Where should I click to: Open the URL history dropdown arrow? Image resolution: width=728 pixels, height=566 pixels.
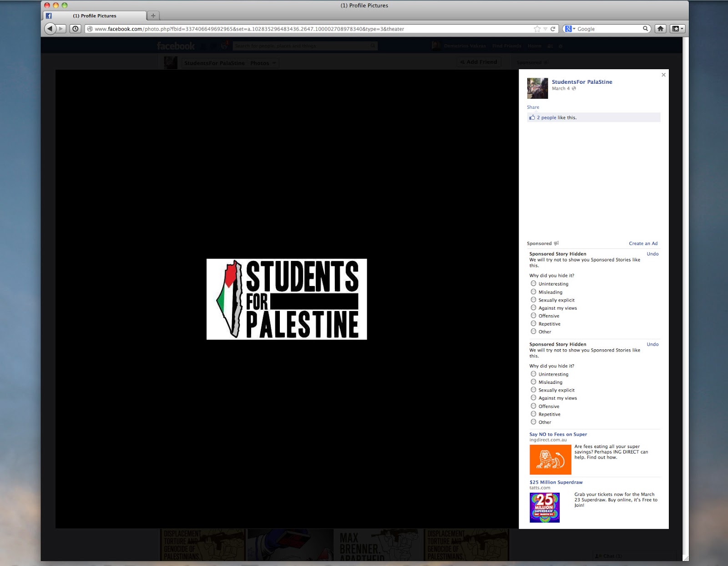click(x=545, y=29)
